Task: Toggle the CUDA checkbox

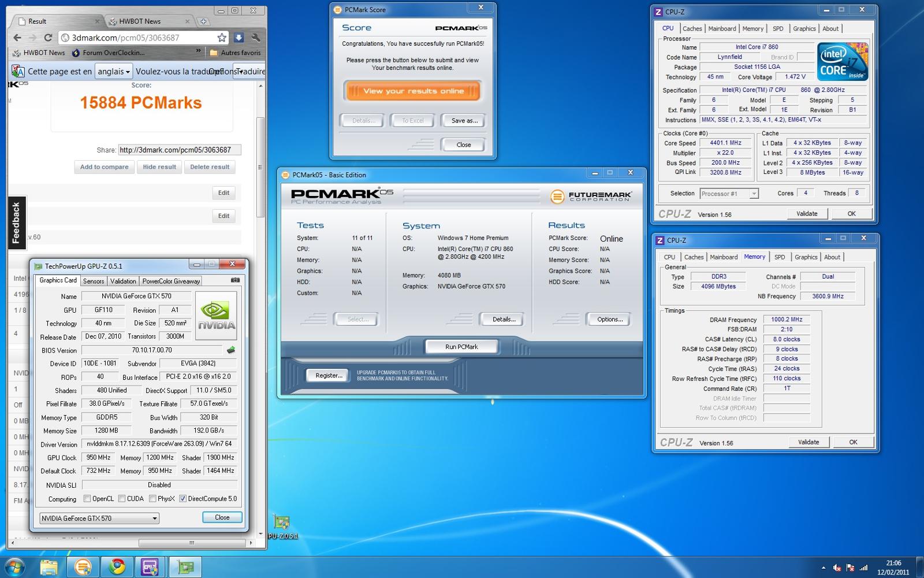Action: [x=122, y=498]
